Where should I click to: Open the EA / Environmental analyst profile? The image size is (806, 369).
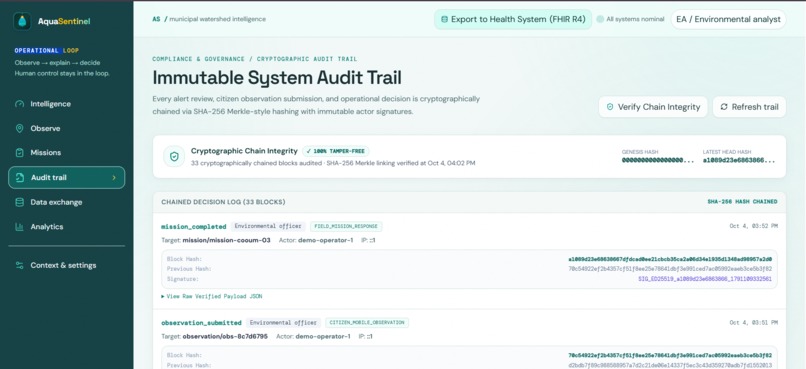728,20
